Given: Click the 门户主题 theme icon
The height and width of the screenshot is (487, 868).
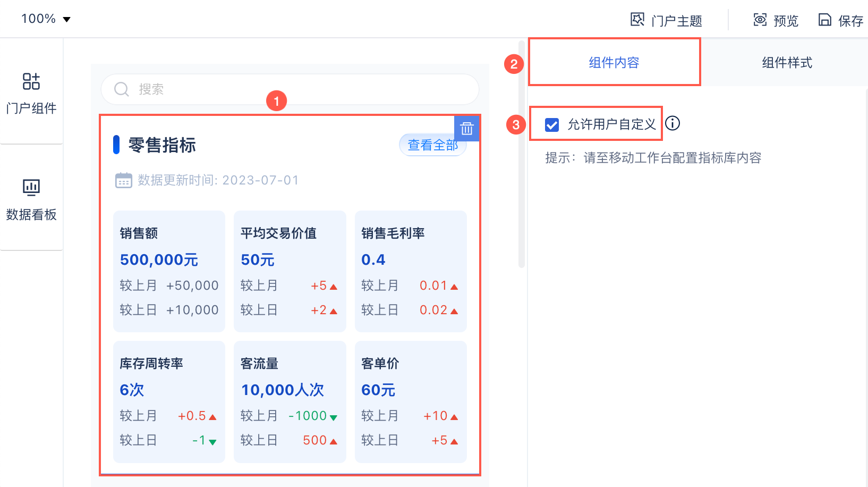Looking at the screenshot, I should [x=637, y=20].
